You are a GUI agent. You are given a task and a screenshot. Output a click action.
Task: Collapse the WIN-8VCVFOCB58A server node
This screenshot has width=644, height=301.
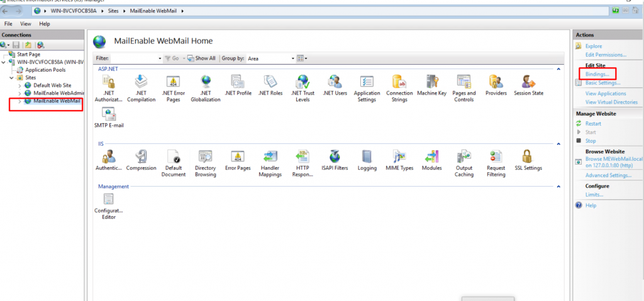click(4, 62)
